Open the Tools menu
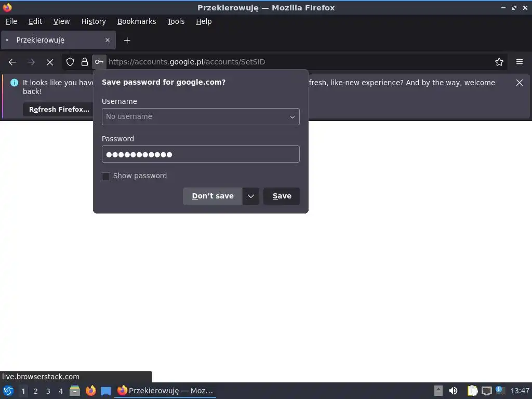Image resolution: width=532 pixels, height=399 pixels. [176, 21]
